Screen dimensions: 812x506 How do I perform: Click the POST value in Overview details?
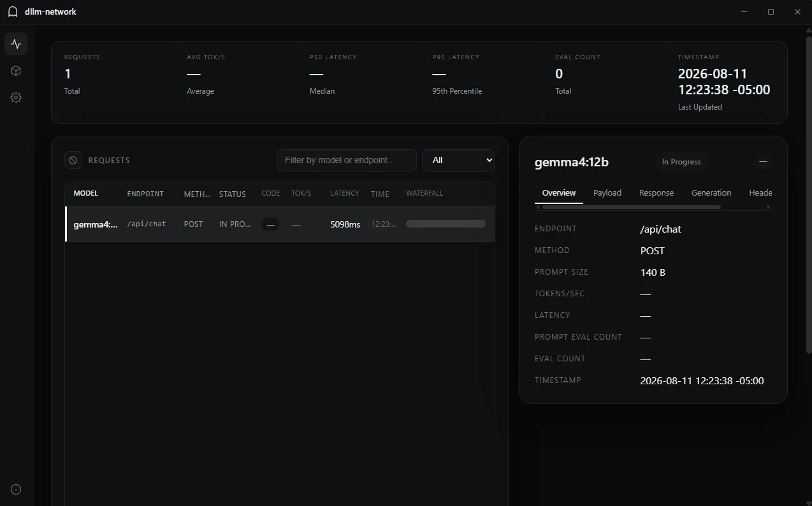(x=652, y=250)
